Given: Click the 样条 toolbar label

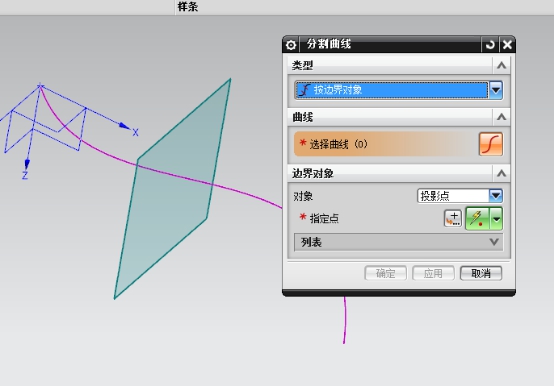Looking at the screenshot, I should [188, 6].
